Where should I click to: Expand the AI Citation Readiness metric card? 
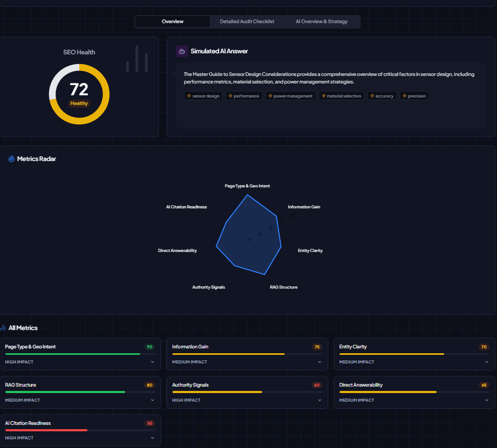[151, 438]
